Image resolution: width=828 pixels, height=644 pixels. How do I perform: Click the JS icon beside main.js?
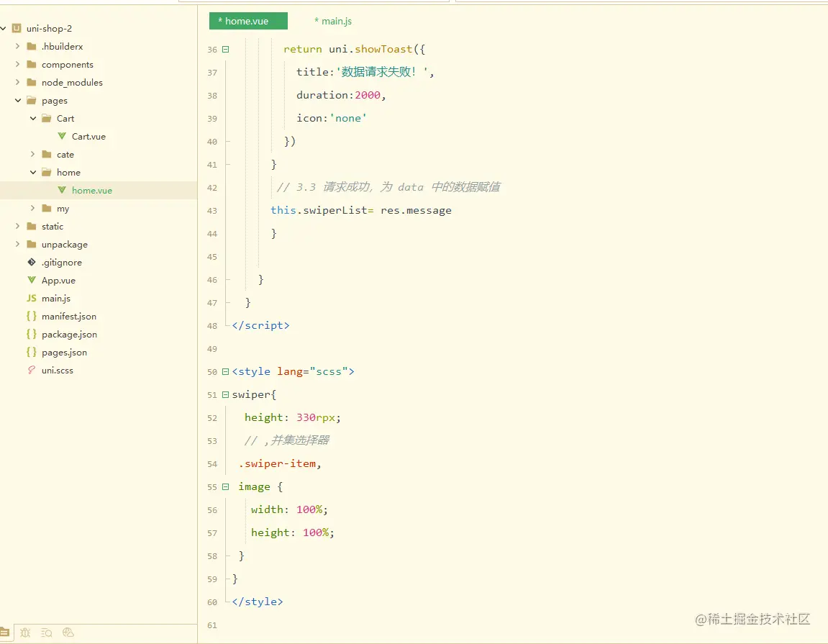pos(32,298)
